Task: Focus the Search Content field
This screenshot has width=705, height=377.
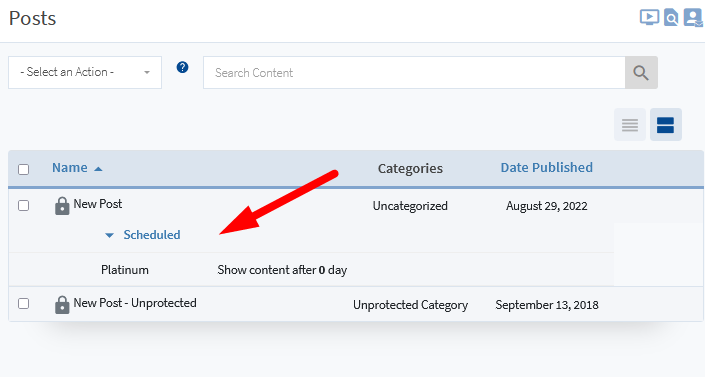Action: pos(414,72)
